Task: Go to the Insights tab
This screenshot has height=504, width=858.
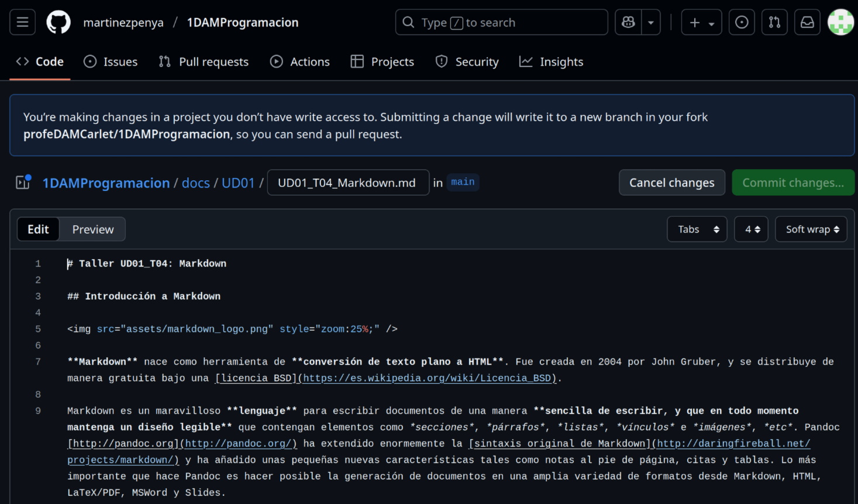Action: [x=551, y=61]
